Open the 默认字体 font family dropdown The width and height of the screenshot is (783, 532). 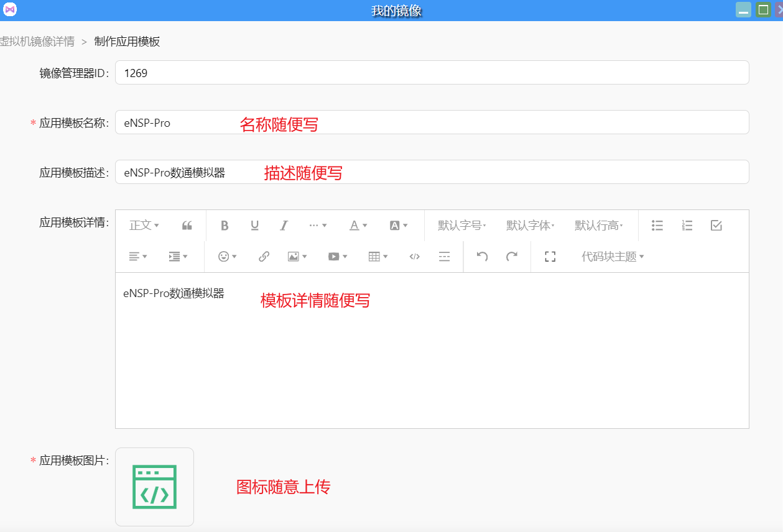[530, 226]
